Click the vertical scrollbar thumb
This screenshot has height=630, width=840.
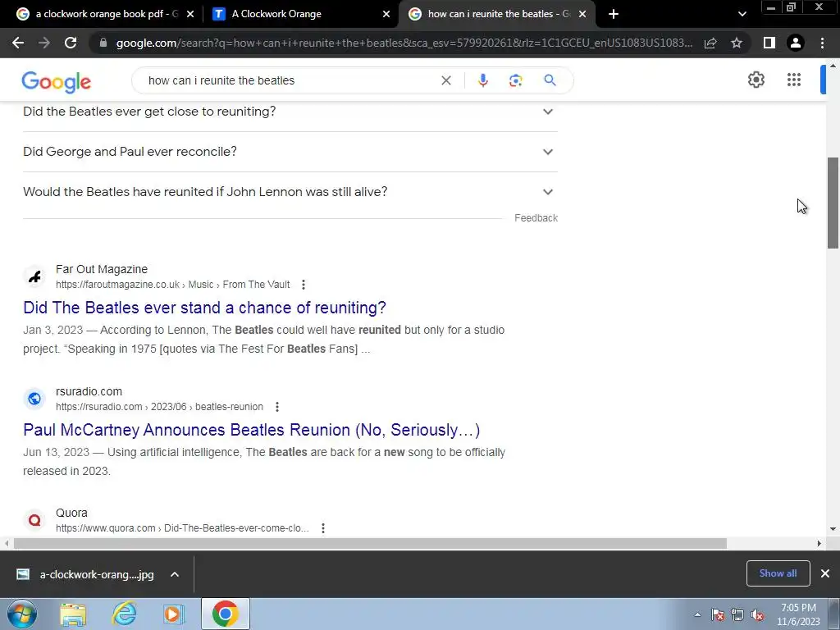coord(833,203)
